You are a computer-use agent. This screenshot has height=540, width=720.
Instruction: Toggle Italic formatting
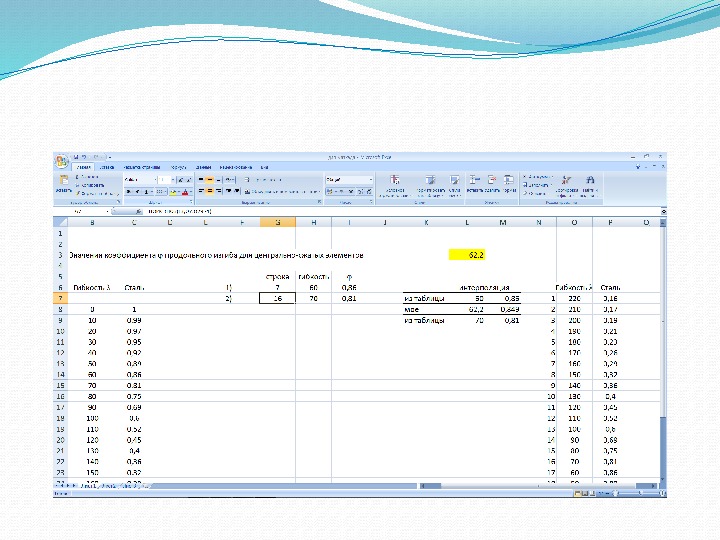pyautogui.click(x=137, y=191)
